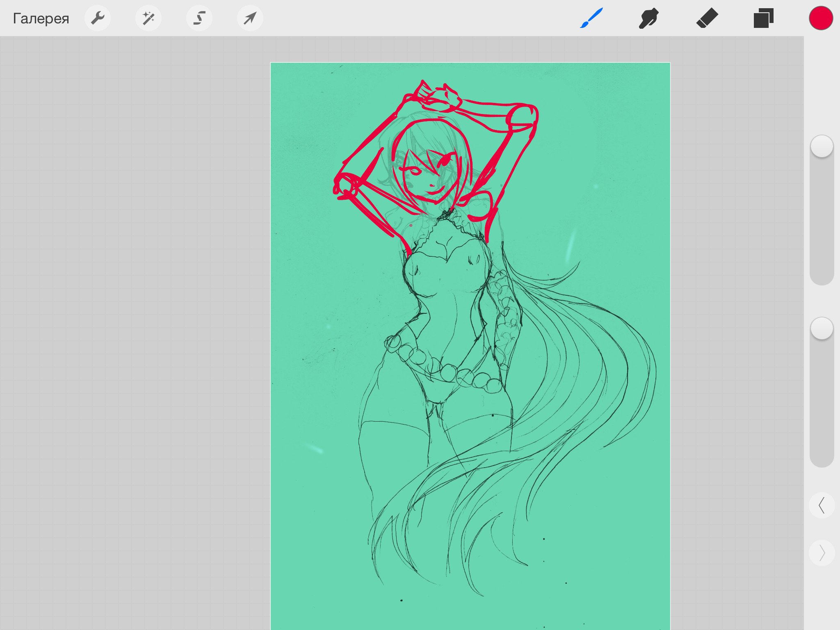Select the Smudge finger tool
The image size is (840, 630).
point(649,18)
